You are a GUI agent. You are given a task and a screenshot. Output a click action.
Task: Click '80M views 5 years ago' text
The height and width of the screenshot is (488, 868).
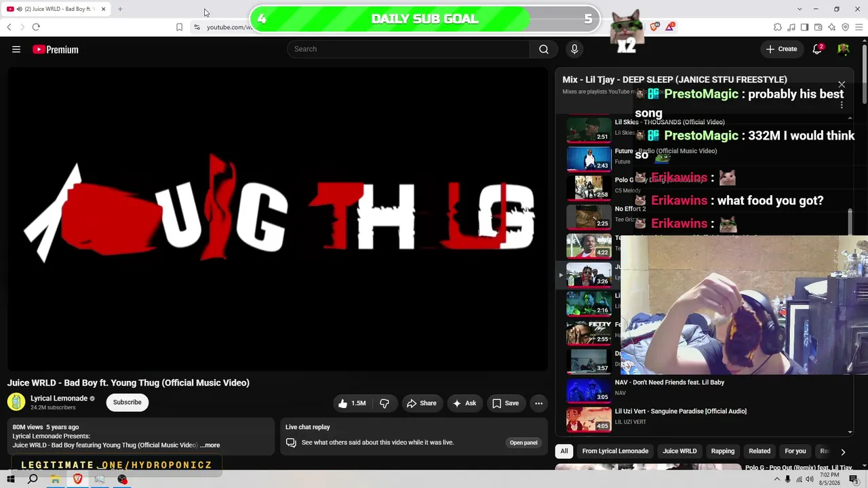45,428
